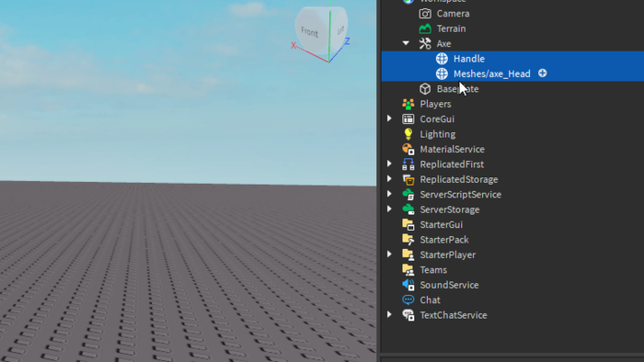The image size is (644, 362).
Task: Click the MaterialService icon
Action: 408,149
